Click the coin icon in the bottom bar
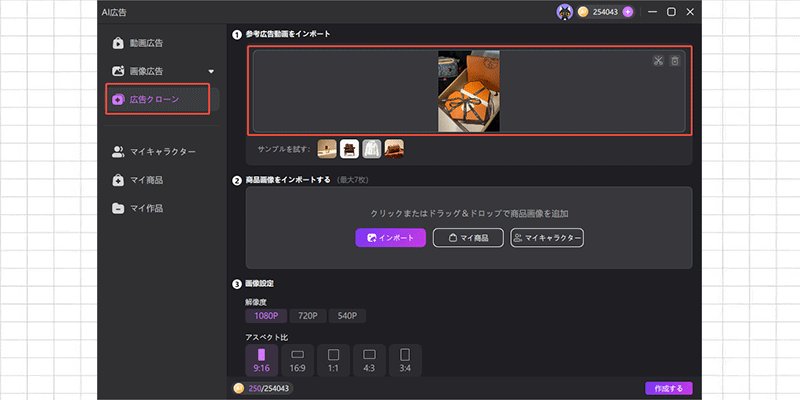Image resolution: width=800 pixels, height=400 pixels. pos(239,388)
